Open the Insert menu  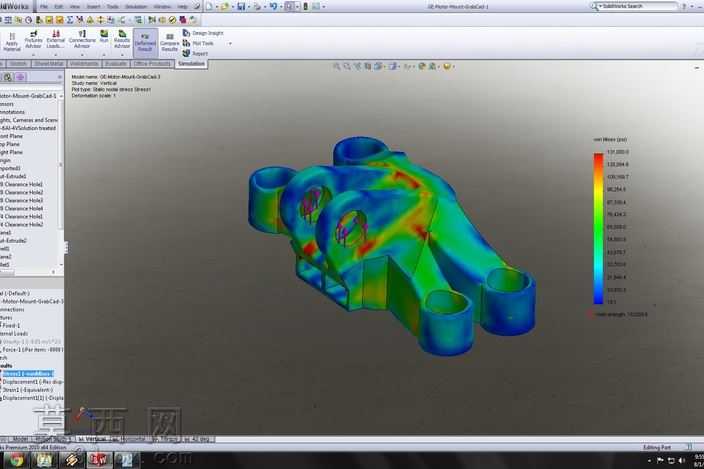tap(93, 7)
